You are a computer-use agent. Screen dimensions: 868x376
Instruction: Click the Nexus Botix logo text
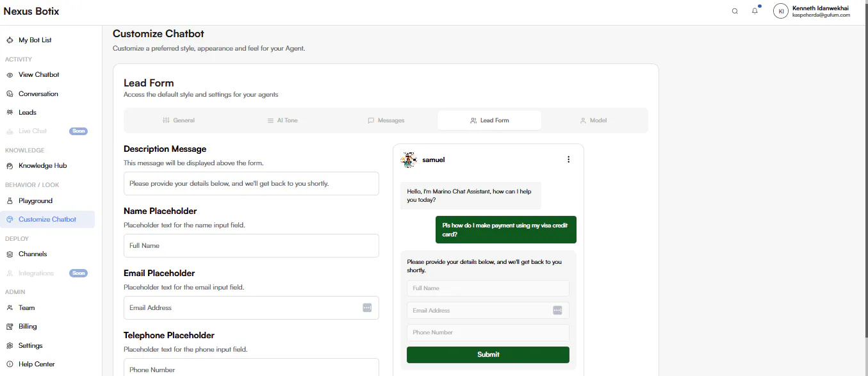coord(31,11)
